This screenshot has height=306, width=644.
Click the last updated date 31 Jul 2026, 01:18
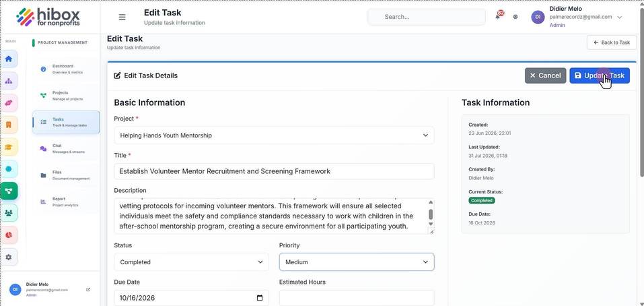488,156
